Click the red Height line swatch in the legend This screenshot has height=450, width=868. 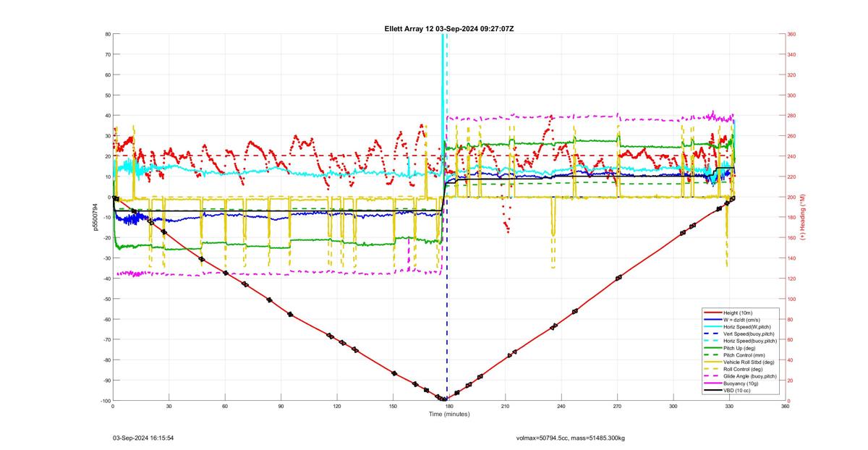(712, 313)
